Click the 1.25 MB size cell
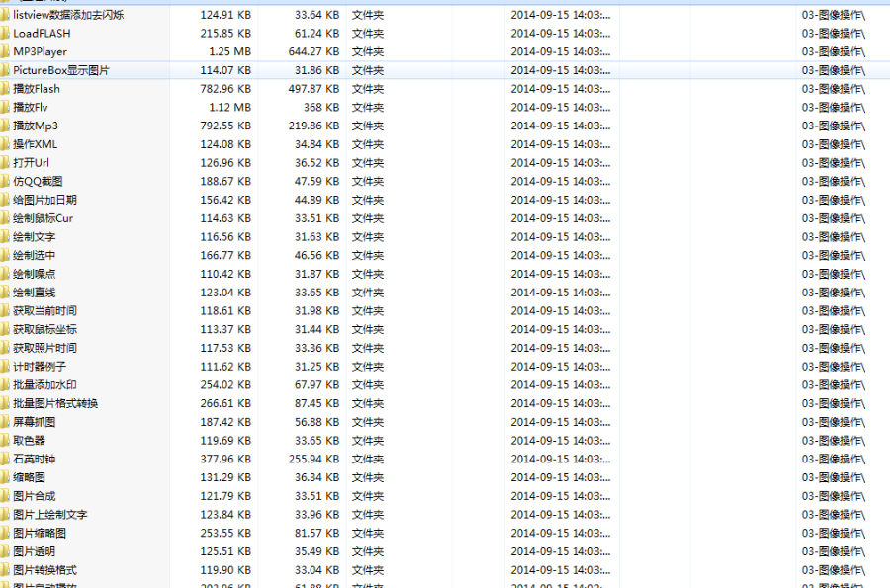Screen dimensions: 890x588 point(229,51)
